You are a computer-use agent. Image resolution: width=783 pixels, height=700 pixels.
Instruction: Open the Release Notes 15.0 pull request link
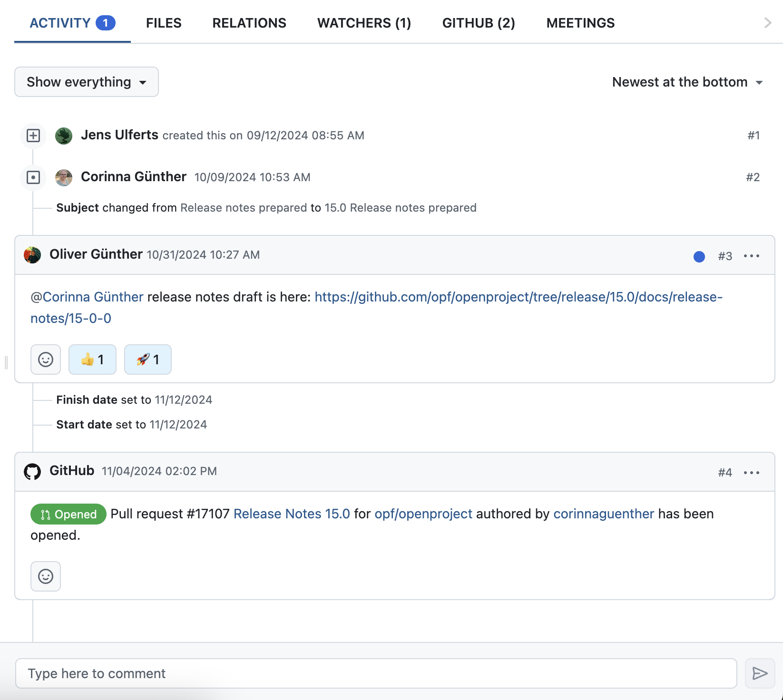[x=291, y=514]
